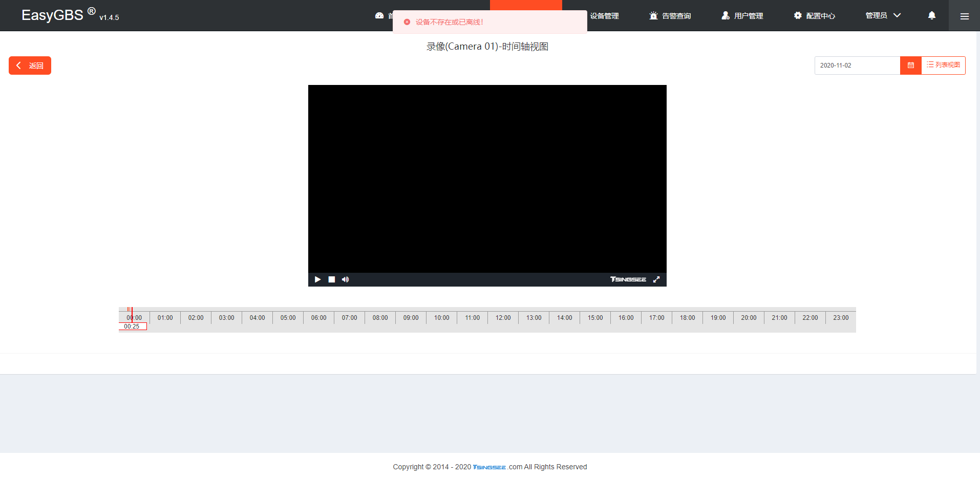Switch to 列表视图 list view
Image resolution: width=980 pixels, height=479 pixels.
tap(943, 65)
